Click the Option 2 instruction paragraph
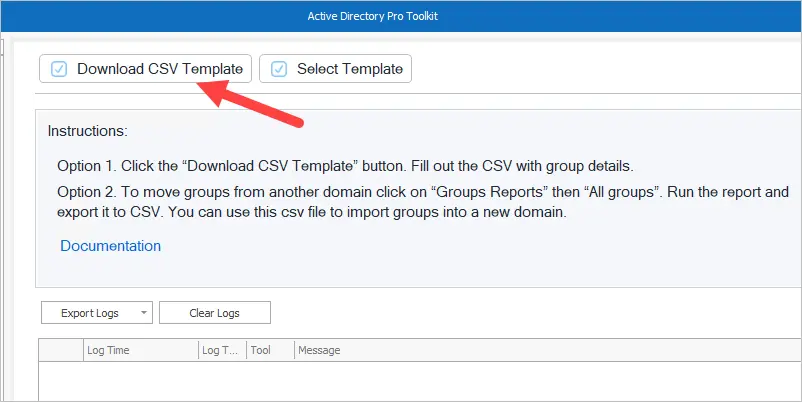The image size is (802, 402). [423, 202]
